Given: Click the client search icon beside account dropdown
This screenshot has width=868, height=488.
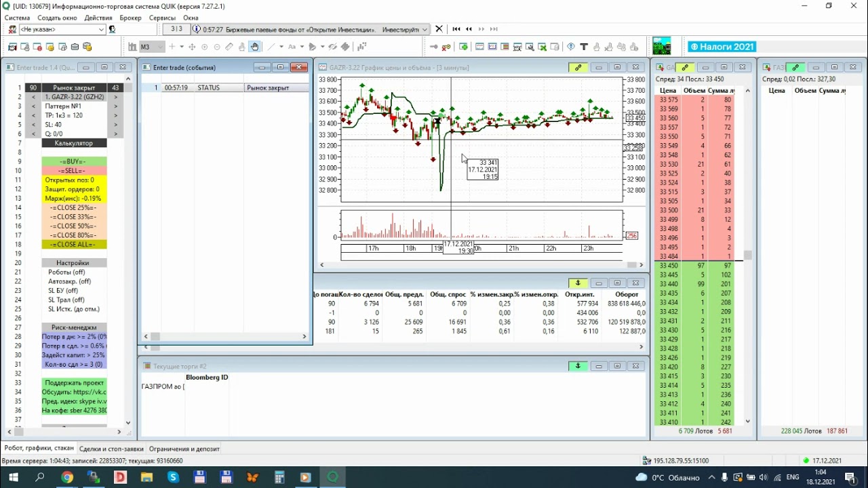Looking at the screenshot, I should 112,29.
